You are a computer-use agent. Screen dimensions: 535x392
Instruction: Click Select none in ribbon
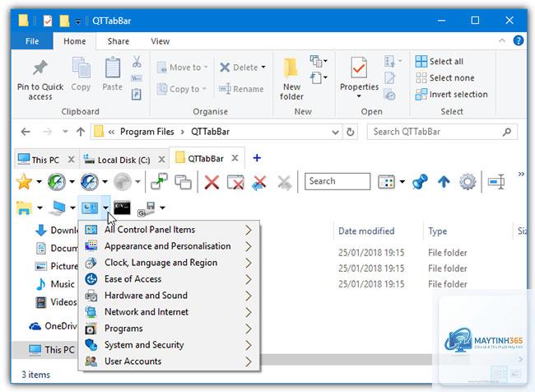tap(445, 78)
